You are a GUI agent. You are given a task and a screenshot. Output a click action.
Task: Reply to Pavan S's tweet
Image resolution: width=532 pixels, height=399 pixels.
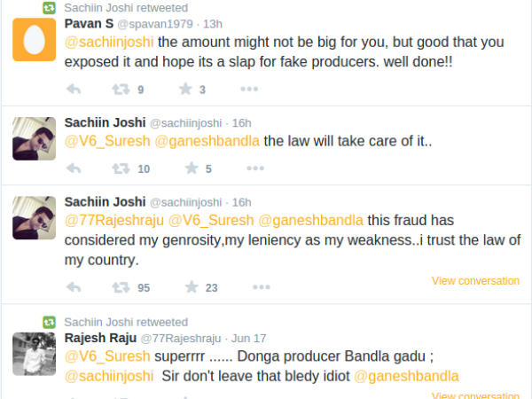(x=74, y=89)
